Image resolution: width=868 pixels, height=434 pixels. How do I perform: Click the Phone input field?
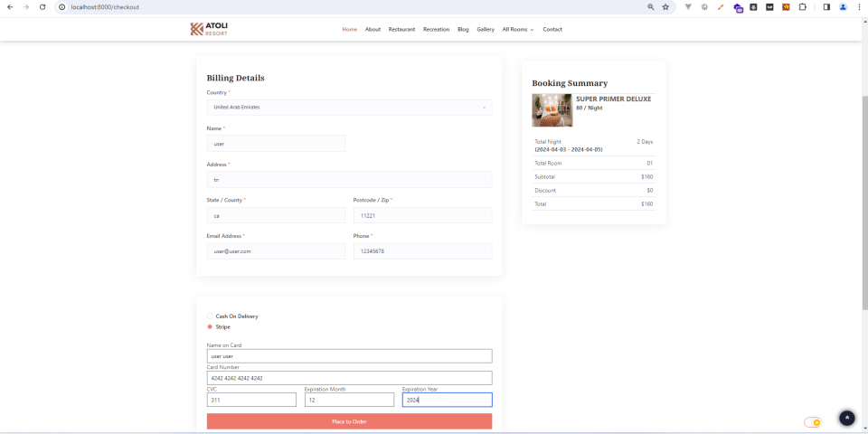tap(422, 251)
